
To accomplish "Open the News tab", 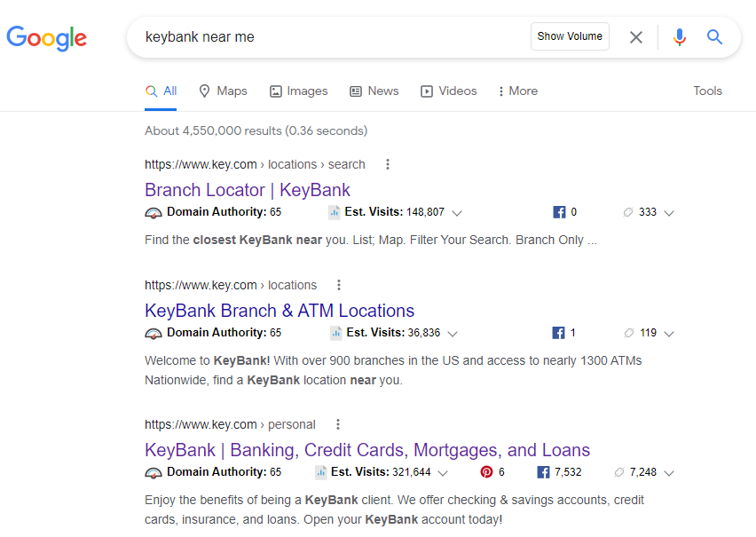I will tap(374, 91).
